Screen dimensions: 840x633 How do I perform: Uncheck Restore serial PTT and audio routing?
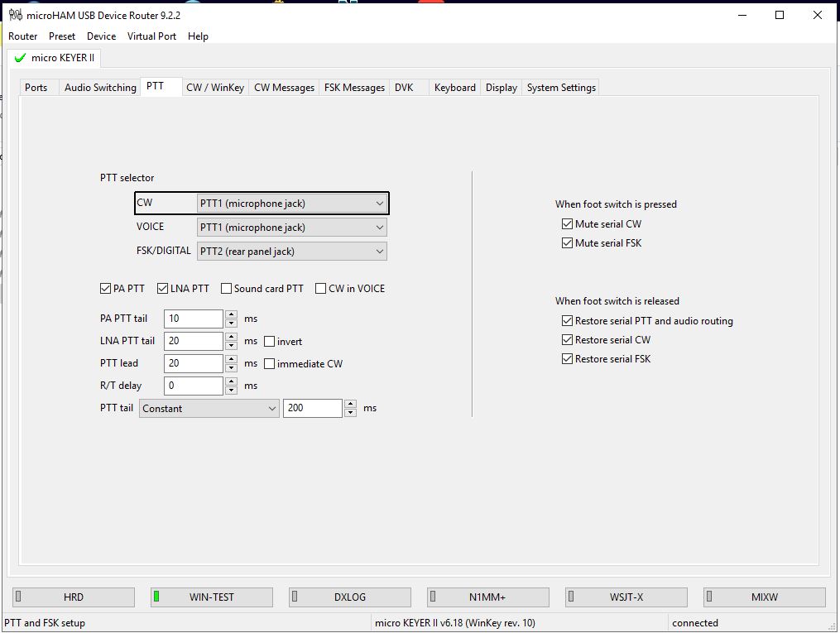[568, 321]
